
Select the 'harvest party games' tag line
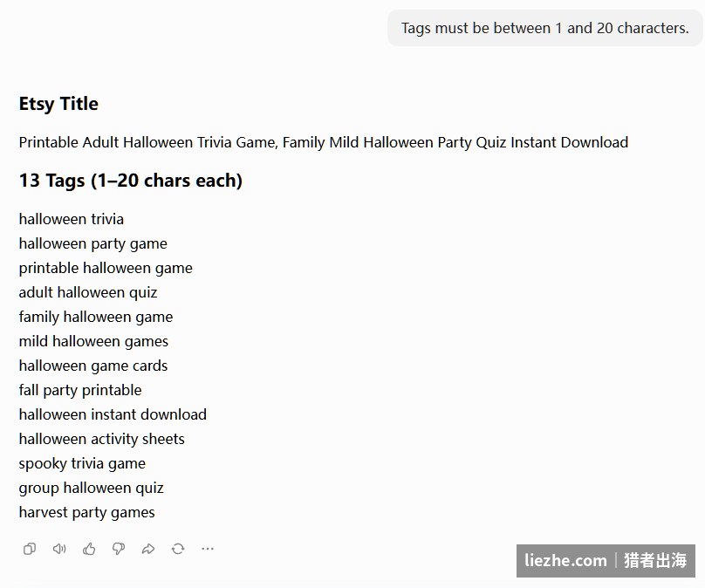(86, 512)
